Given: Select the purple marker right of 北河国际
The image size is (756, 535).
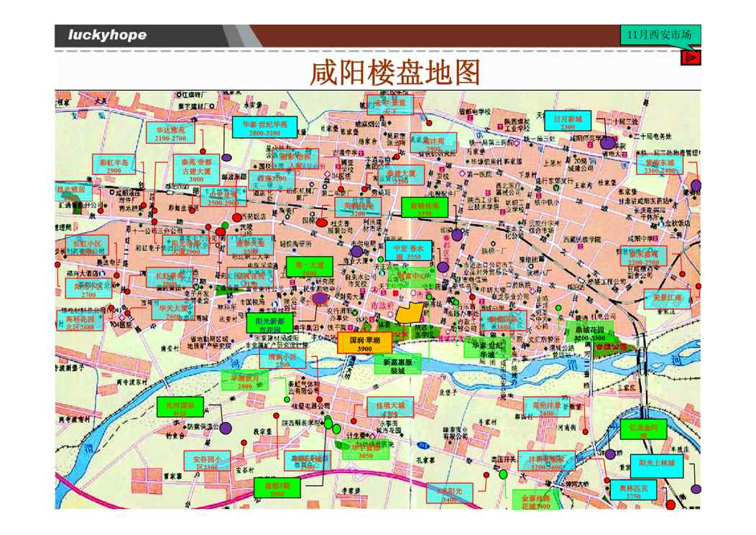Looking at the screenshot, I should pos(225,429).
